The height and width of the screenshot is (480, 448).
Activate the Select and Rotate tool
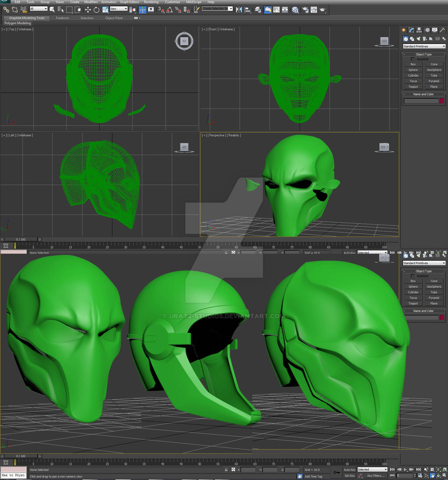(96, 9)
